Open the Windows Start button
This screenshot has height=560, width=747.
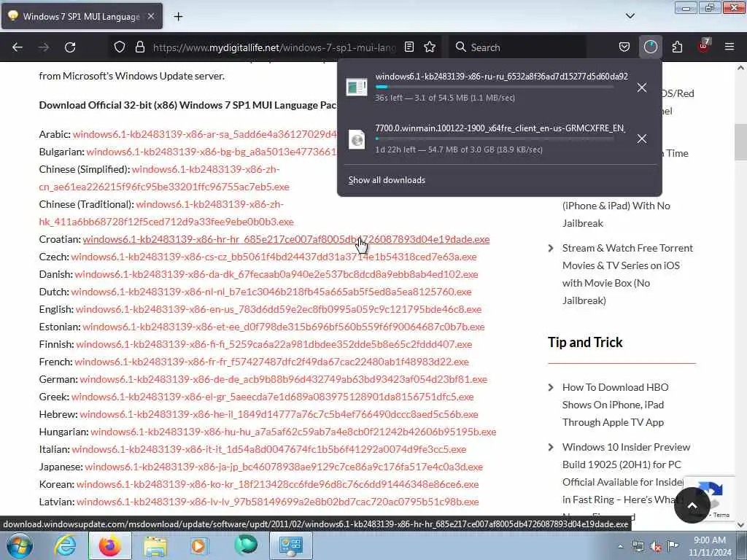[20, 545]
